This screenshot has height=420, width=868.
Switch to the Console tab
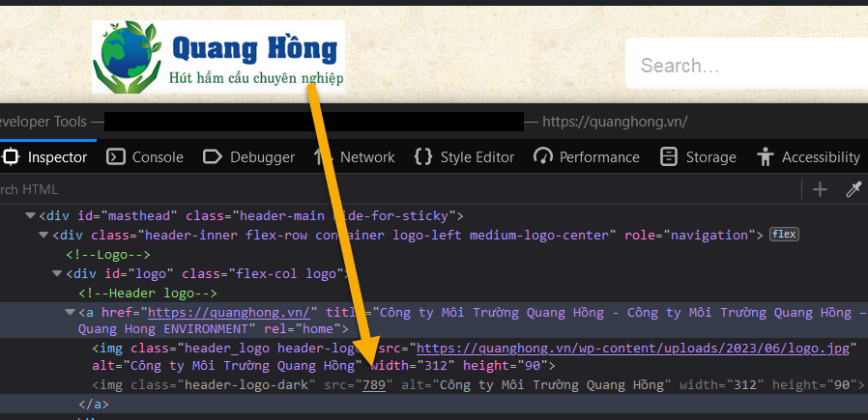[145, 157]
